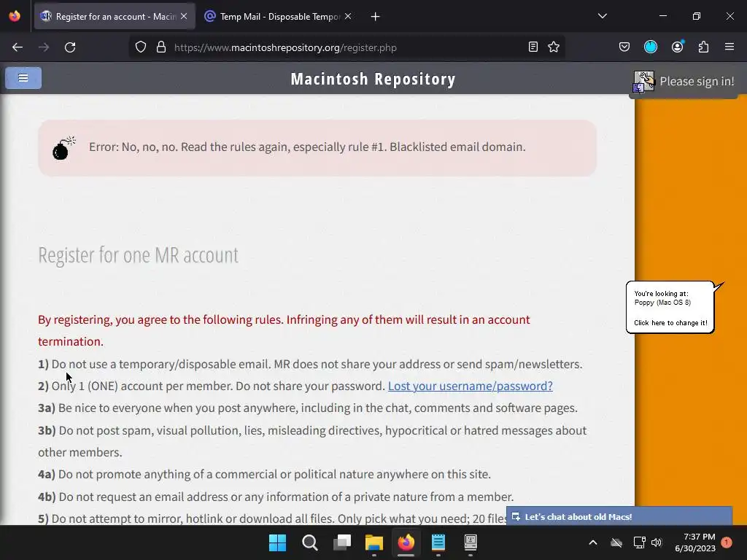The image size is (747, 560).
Task: Click Macintosh Repository site title
Action: (373, 79)
